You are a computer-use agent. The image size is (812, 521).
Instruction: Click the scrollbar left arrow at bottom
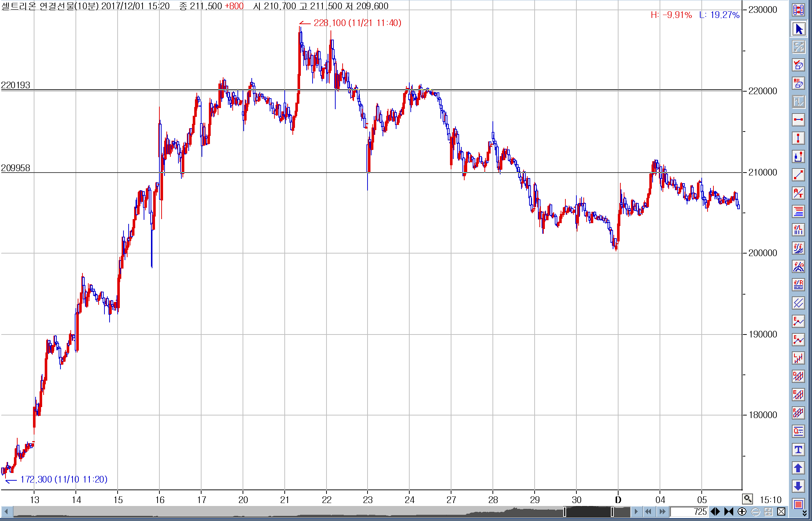(x=6, y=512)
